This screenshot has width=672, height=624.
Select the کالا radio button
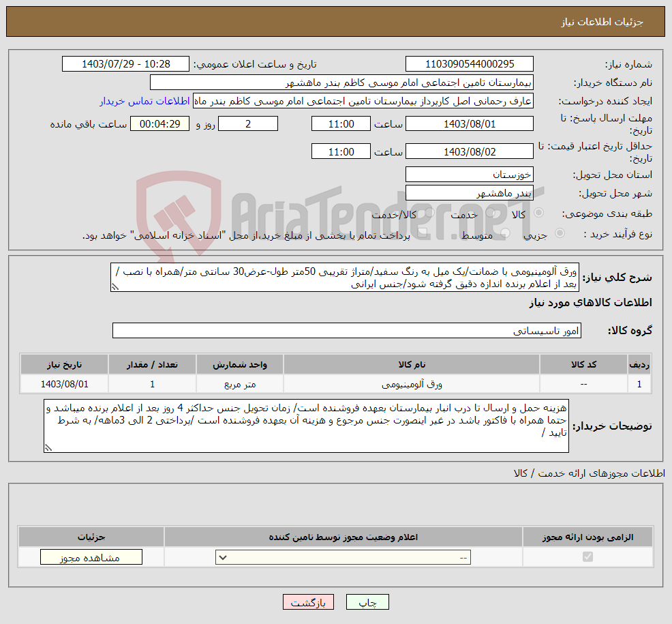coord(538,213)
